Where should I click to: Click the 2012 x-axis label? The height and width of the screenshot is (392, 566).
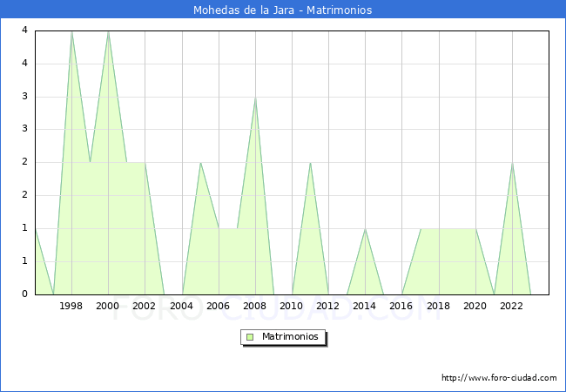(327, 306)
